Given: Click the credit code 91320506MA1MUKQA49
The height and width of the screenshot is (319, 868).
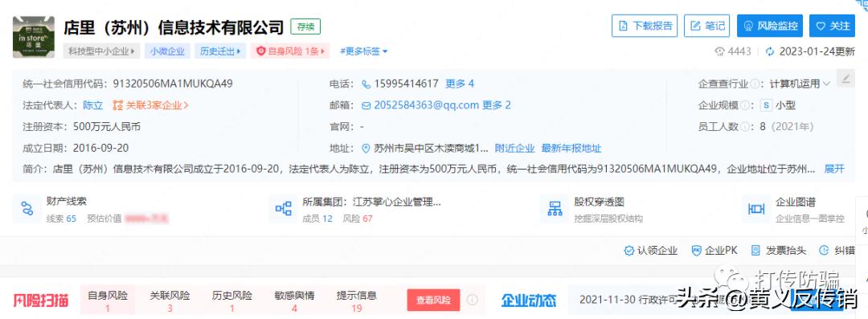Looking at the screenshot, I should coord(173,84).
